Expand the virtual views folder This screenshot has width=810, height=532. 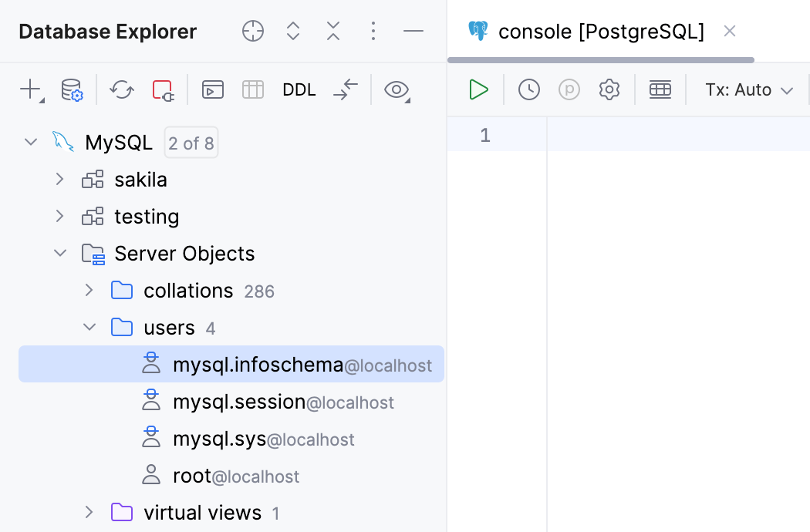coord(89,512)
